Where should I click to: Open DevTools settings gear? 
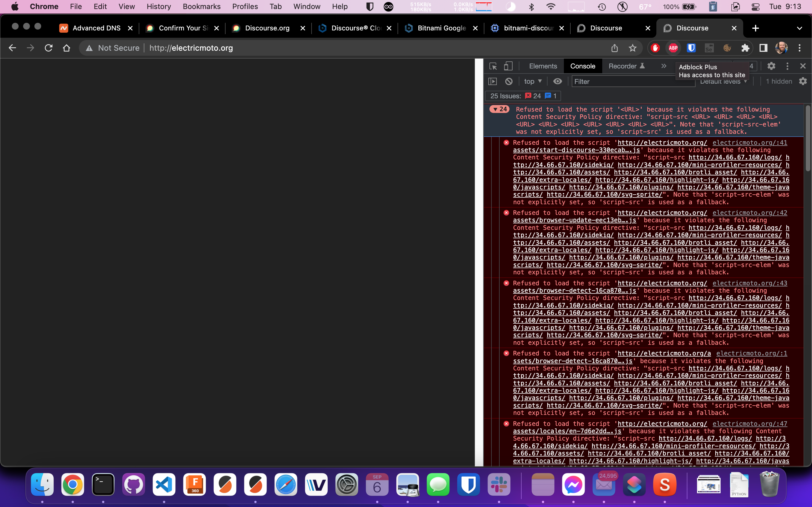click(771, 66)
